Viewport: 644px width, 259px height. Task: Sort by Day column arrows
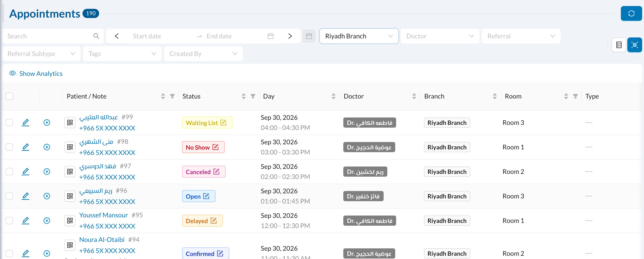[334, 96]
